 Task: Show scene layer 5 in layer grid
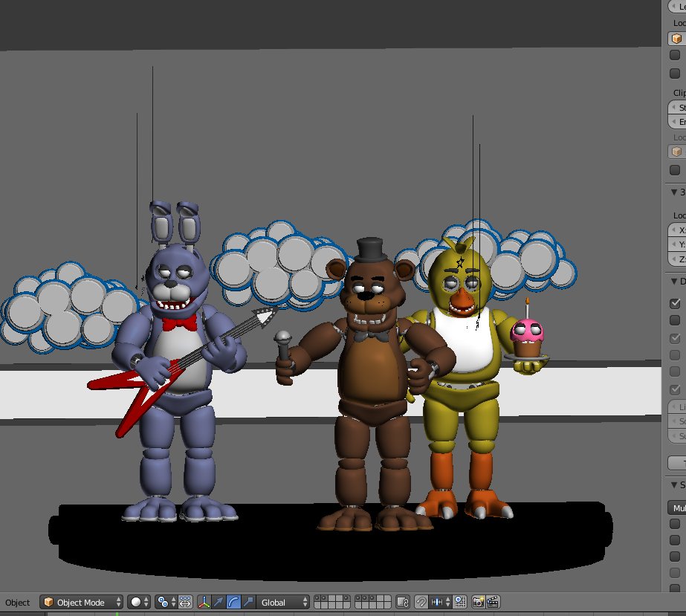pos(346,598)
